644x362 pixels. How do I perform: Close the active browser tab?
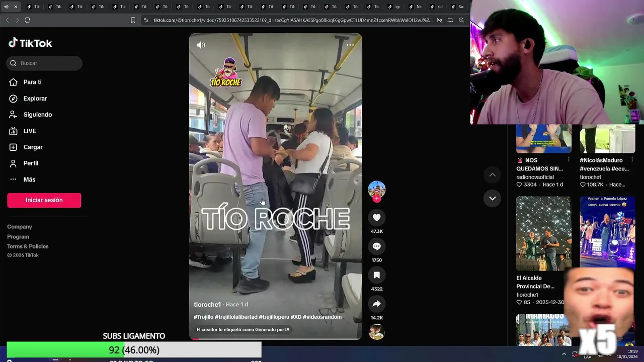point(16,7)
